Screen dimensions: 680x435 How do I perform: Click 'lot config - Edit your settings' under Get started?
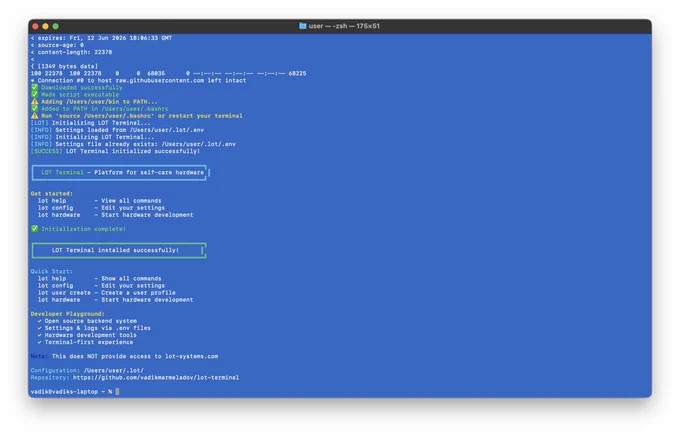coord(101,208)
